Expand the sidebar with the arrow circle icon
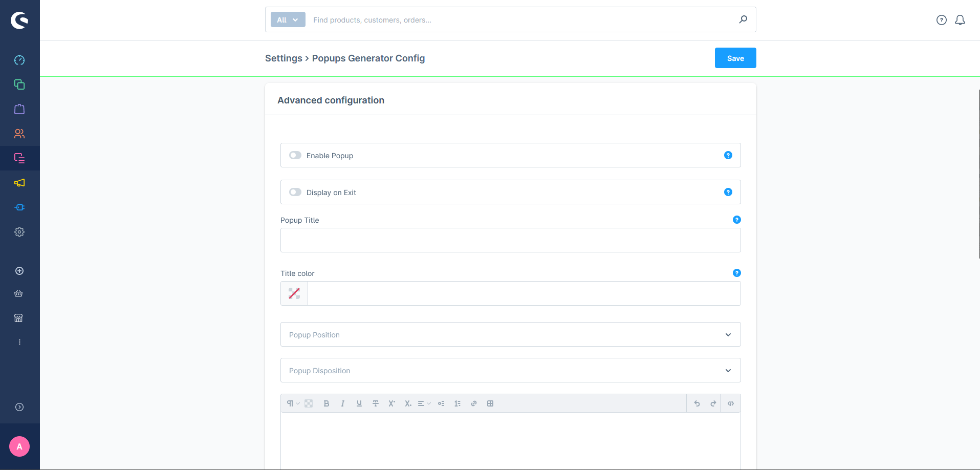This screenshot has height=470, width=980. pyautogui.click(x=19, y=407)
